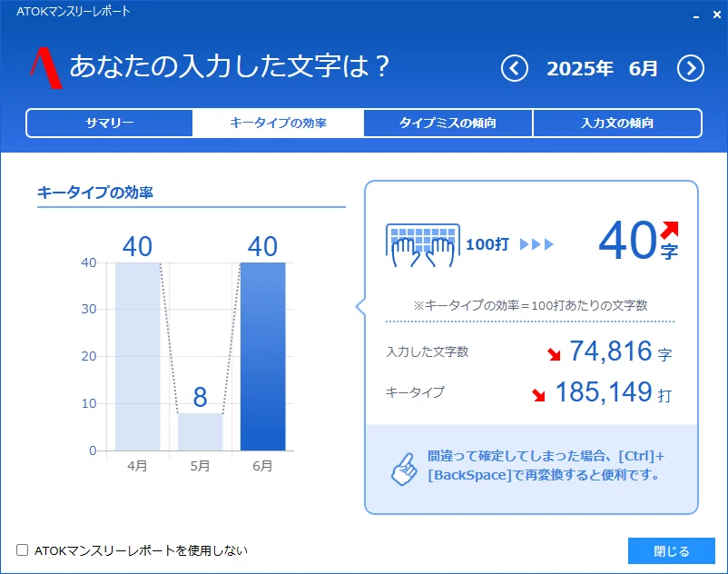Click the キータイプの効率 section heading
728x574 pixels.
(x=95, y=193)
